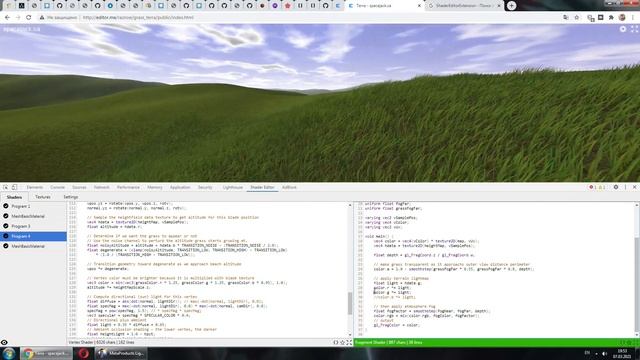Open the Memory DevTools tab
The image size is (640, 360).
[155, 187]
